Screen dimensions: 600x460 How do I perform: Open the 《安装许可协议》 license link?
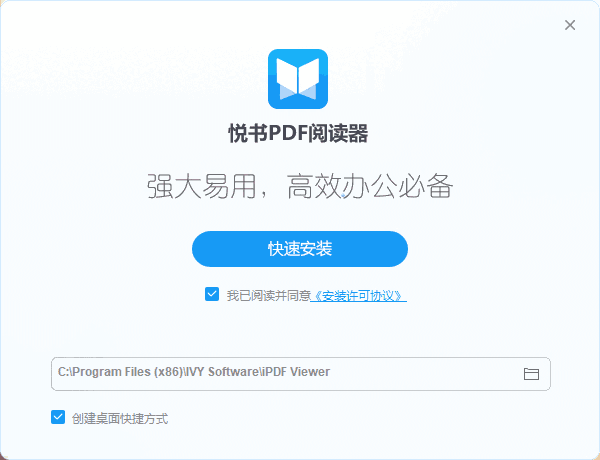pos(358,296)
